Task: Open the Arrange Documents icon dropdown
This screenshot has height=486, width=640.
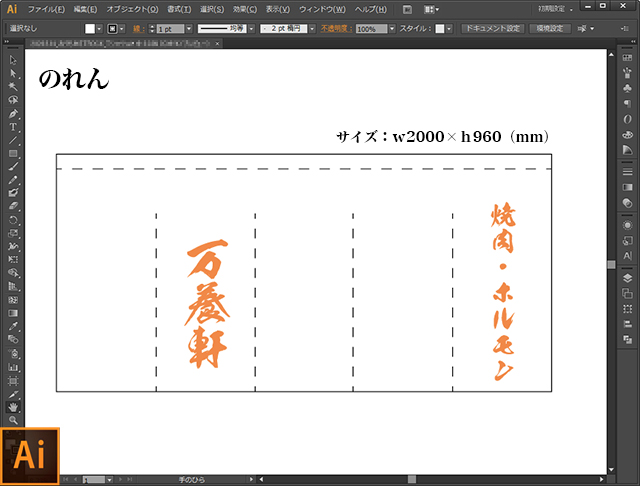Action: pyautogui.click(x=431, y=9)
